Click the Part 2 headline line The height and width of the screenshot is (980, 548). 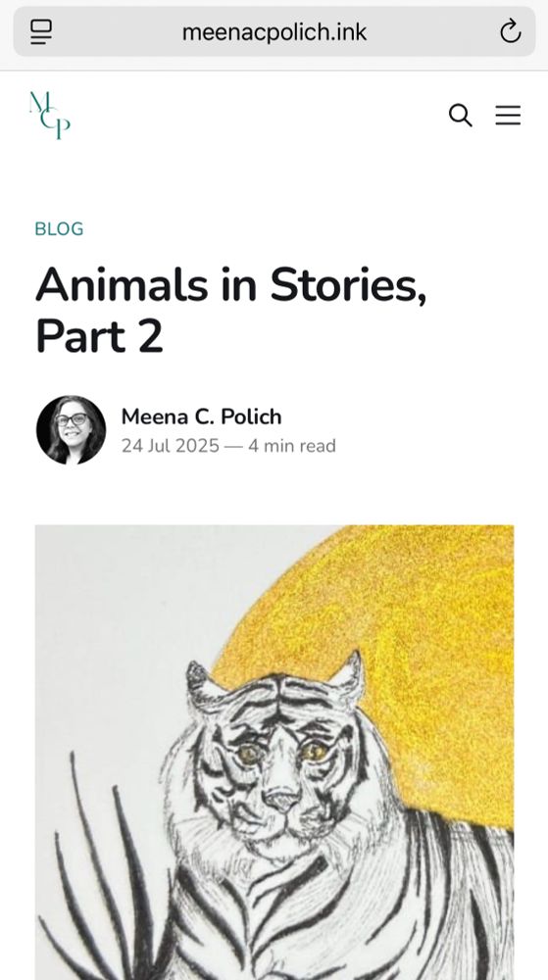tap(99, 336)
